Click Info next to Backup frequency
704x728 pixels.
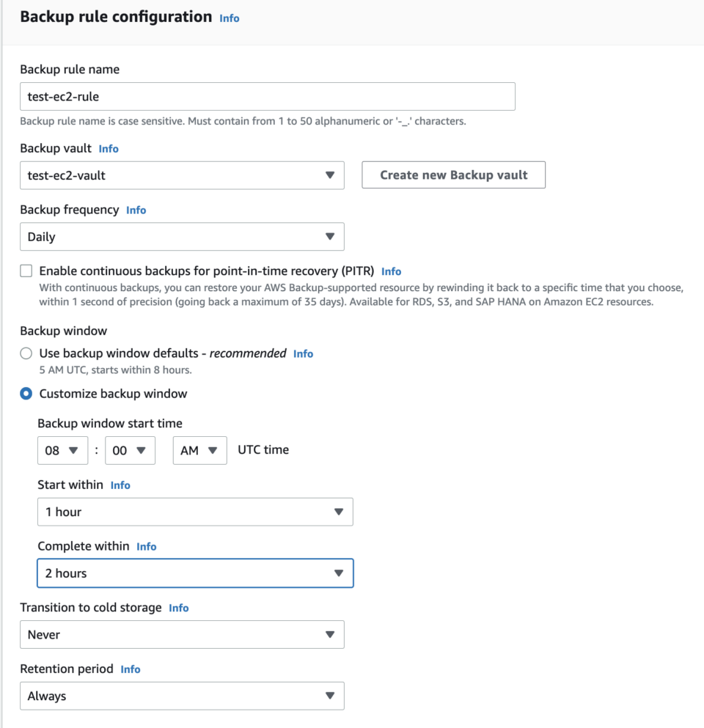(136, 210)
